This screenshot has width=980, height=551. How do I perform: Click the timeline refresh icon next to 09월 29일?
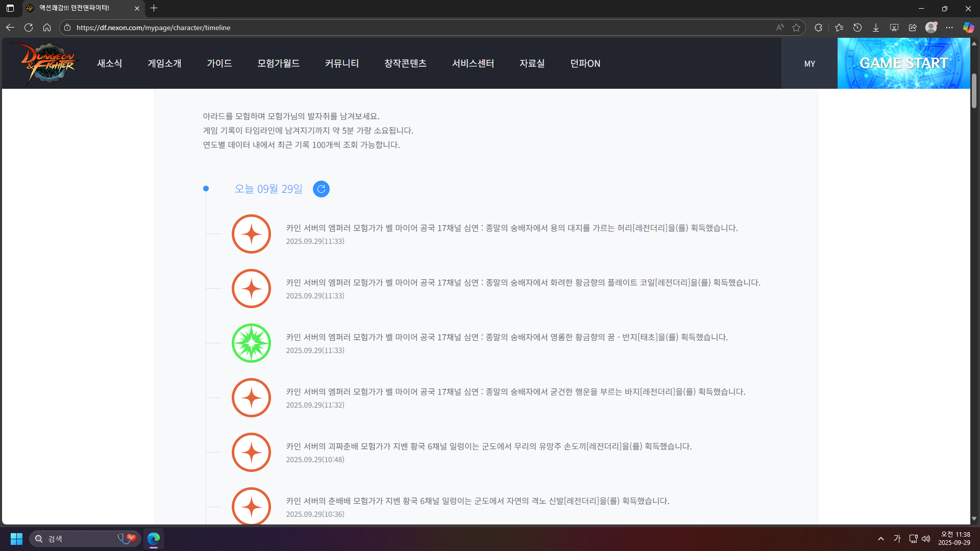tap(321, 189)
